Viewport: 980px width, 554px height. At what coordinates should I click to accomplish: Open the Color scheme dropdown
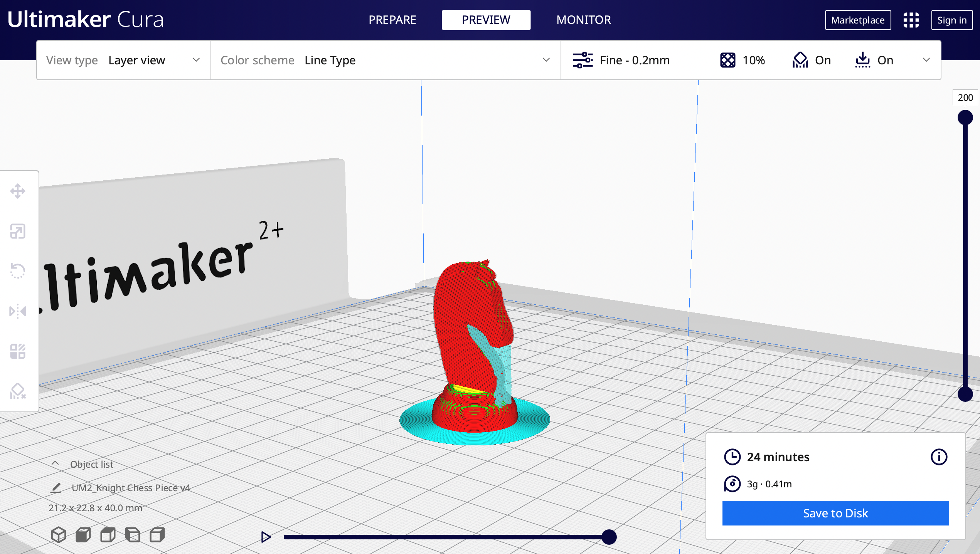[x=386, y=60]
